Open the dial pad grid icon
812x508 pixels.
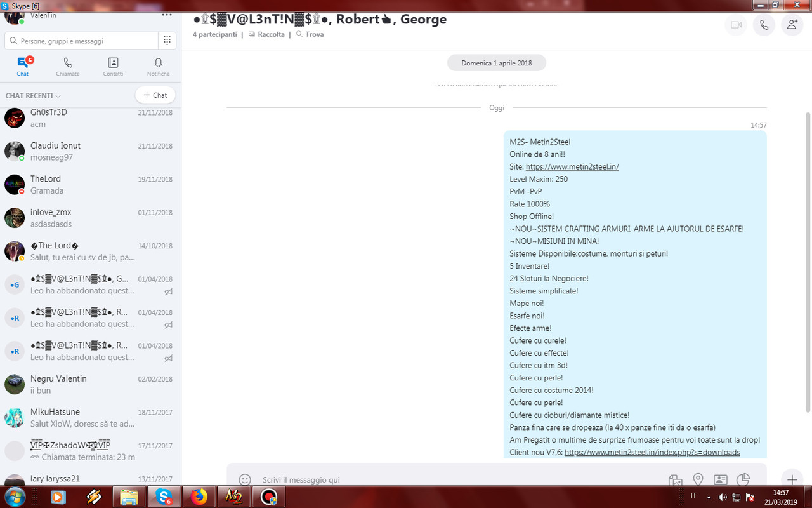pos(167,41)
